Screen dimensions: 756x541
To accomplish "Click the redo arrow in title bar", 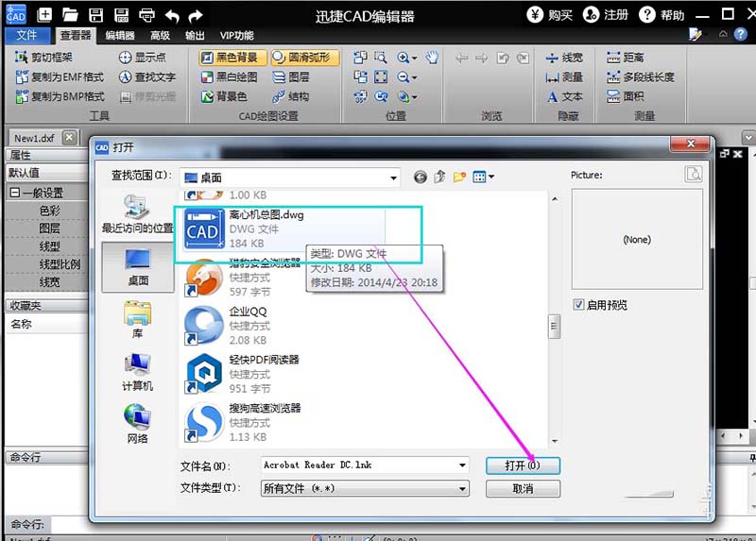I will 196,16.
